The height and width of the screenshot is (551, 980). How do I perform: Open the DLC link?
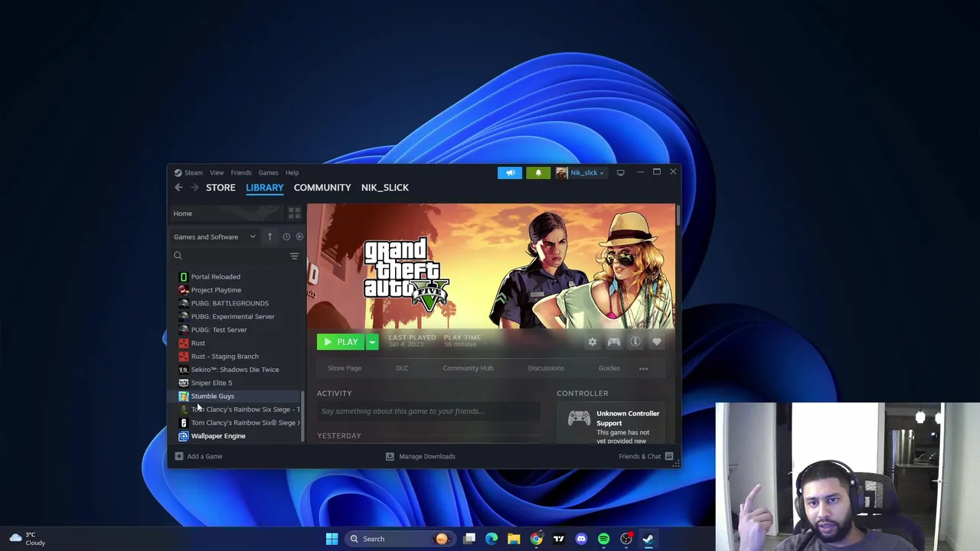coord(402,368)
